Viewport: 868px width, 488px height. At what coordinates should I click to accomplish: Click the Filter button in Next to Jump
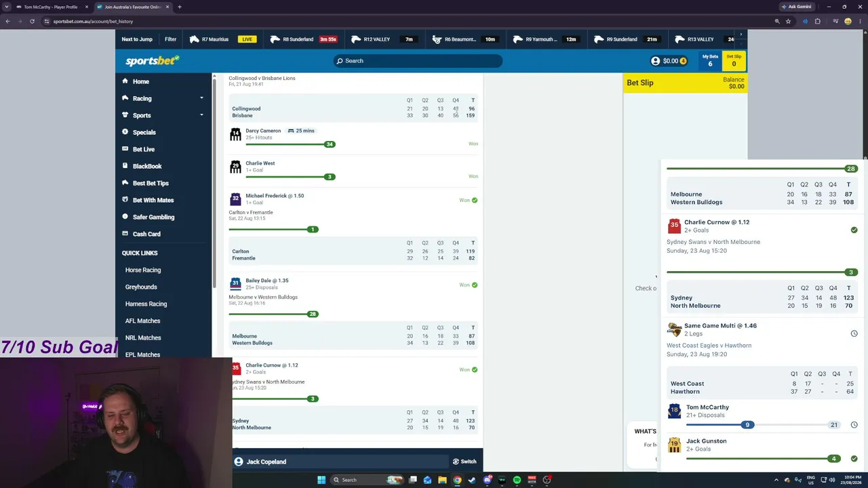coord(170,39)
